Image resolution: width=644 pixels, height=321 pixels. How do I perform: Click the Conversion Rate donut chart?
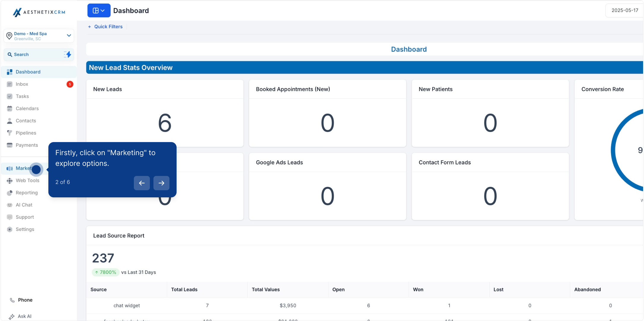click(628, 150)
